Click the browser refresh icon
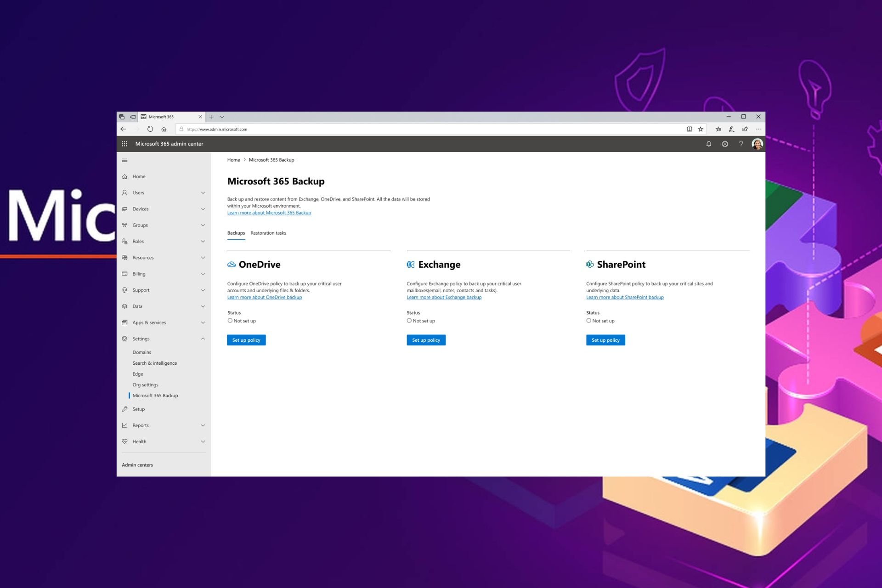The image size is (882, 588). click(x=150, y=129)
